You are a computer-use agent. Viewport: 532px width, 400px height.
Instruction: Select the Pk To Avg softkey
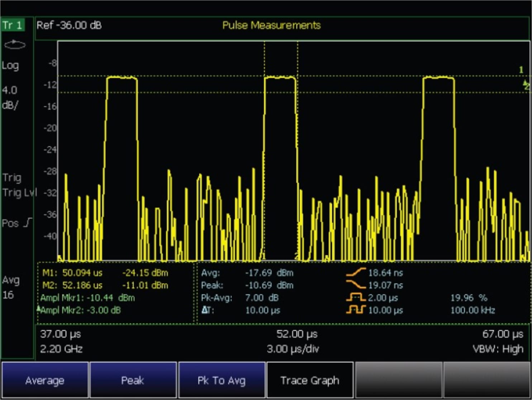tap(222, 380)
